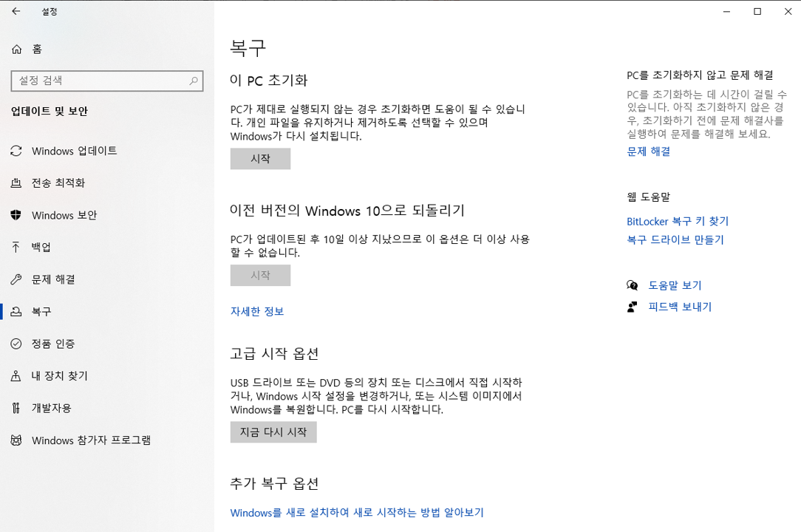Open 피드백 보내기 link
The width and height of the screenshot is (801, 532).
(680, 307)
